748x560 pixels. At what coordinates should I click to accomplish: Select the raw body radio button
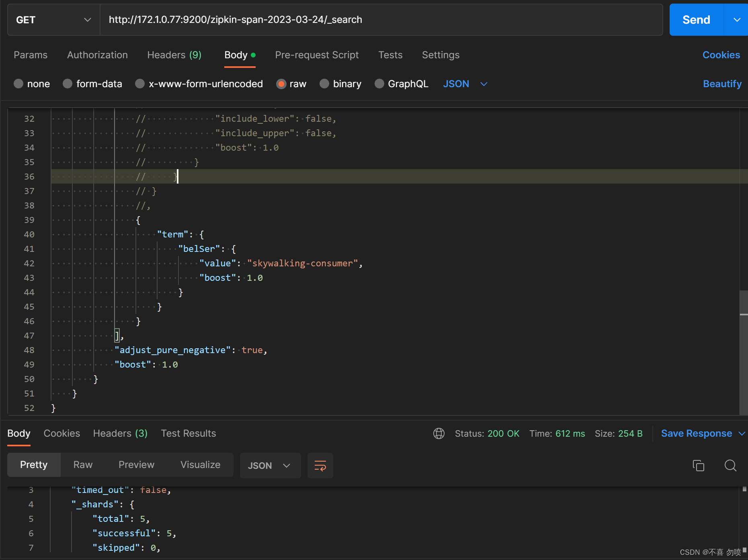(281, 84)
